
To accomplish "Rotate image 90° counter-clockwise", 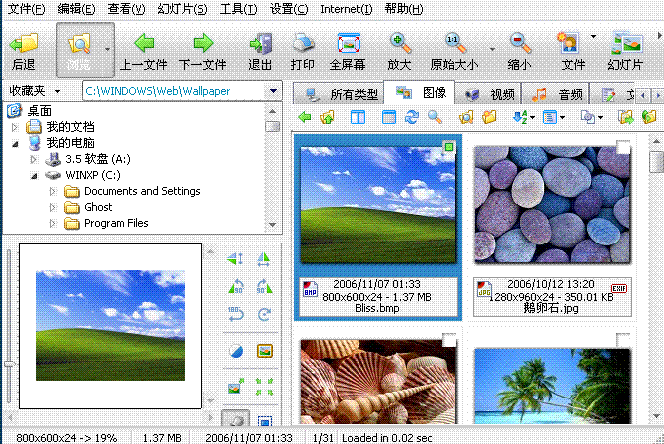I will pyautogui.click(x=236, y=287).
